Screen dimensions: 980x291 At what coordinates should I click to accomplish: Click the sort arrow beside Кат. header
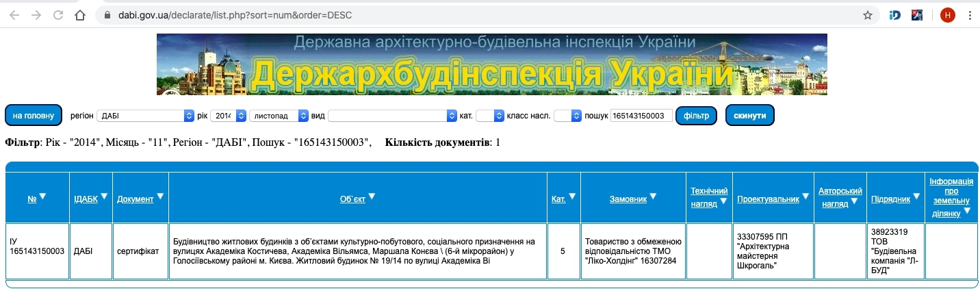(x=572, y=197)
